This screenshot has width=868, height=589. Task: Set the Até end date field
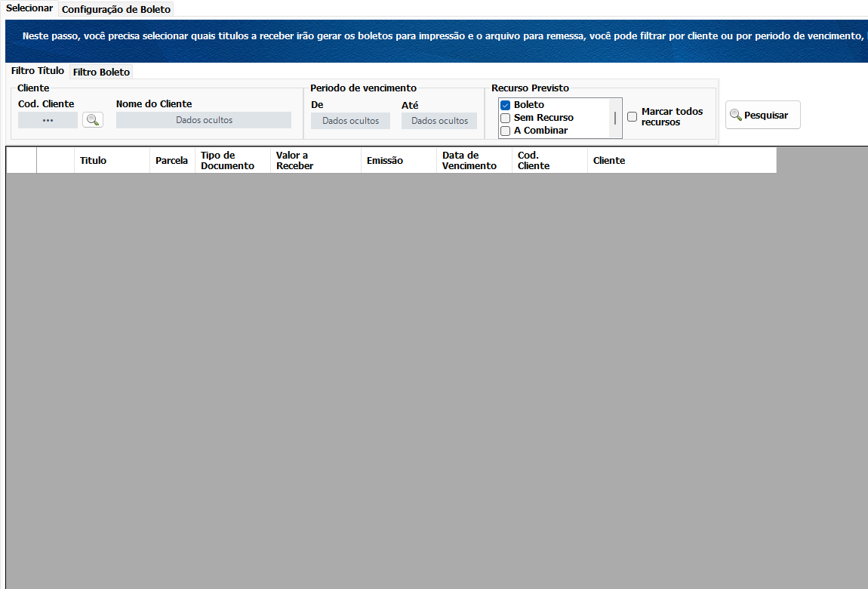pyautogui.click(x=439, y=121)
